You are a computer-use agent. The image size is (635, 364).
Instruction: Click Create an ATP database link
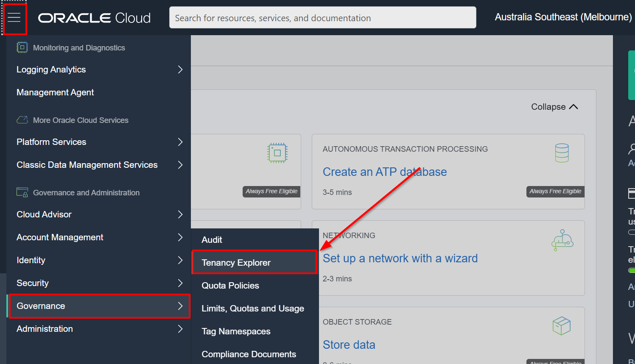(x=384, y=172)
